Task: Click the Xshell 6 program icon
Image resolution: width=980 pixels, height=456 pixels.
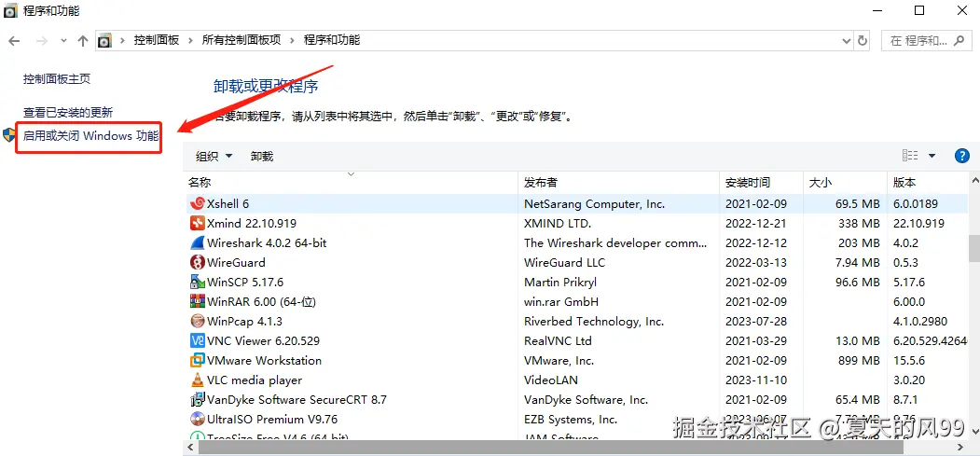Action: (198, 203)
